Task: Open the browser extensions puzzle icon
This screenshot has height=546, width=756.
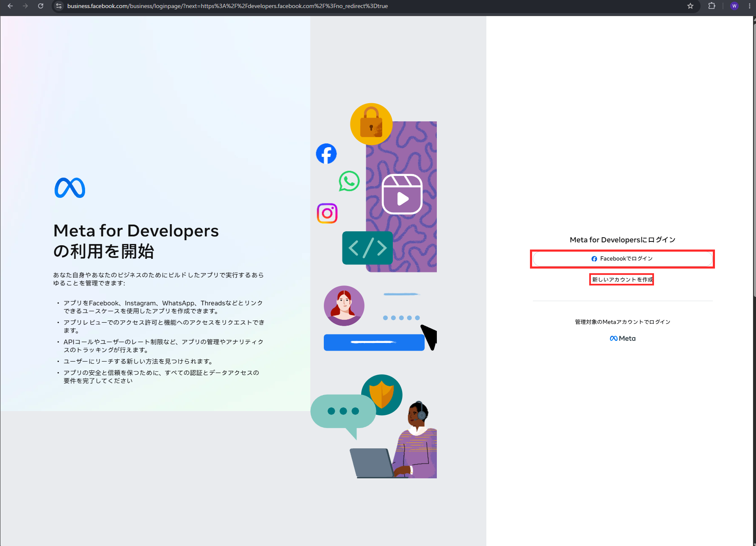Action: 712,6
